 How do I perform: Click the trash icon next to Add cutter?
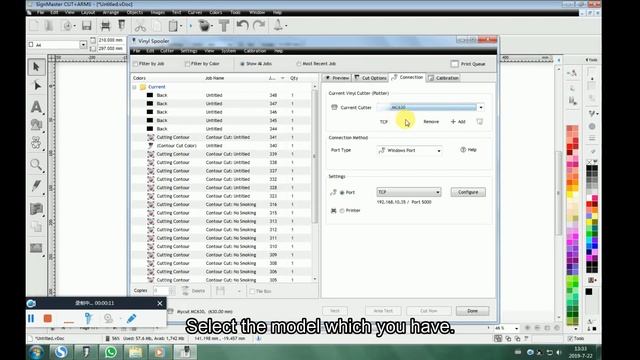point(480,122)
